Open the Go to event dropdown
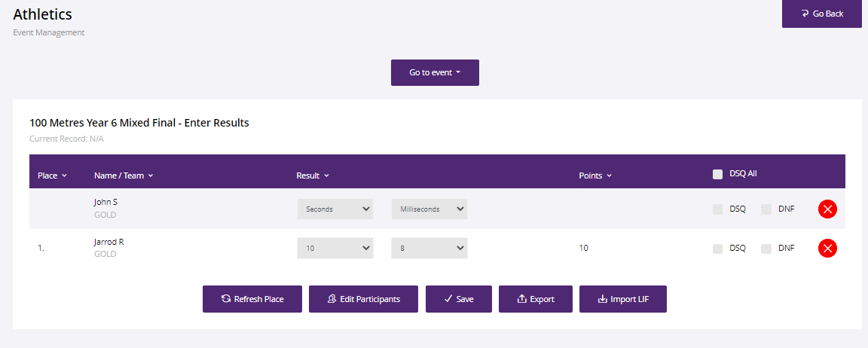The width and height of the screenshot is (868, 348). click(x=435, y=72)
